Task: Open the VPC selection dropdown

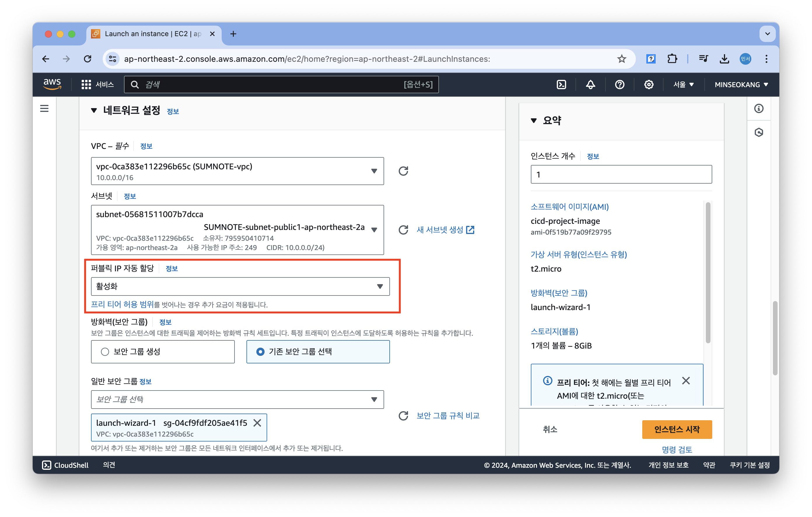Action: pyautogui.click(x=237, y=171)
